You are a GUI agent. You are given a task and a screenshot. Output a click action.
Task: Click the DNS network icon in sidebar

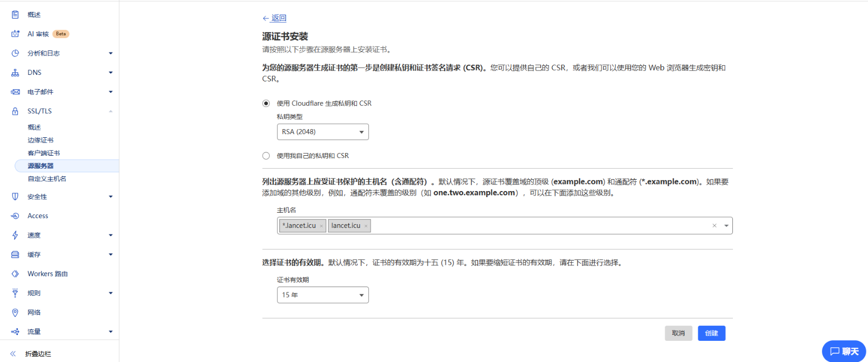point(15,73)
